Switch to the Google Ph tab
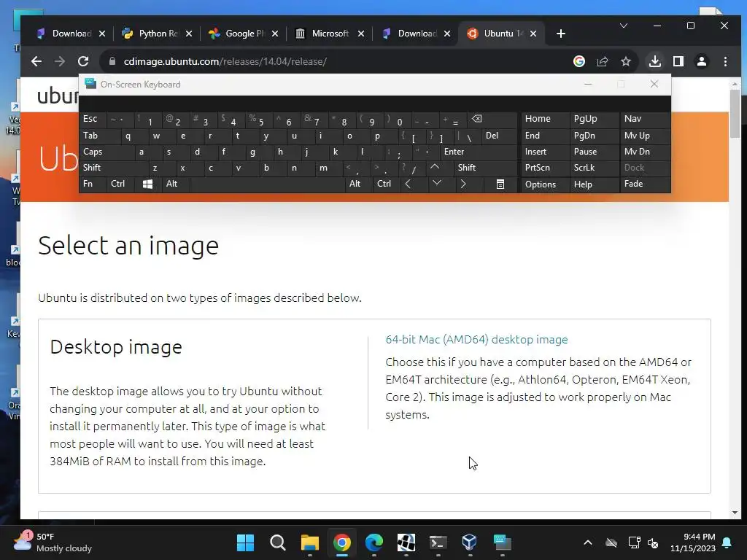The image size is (747, 560). [243, 34]
